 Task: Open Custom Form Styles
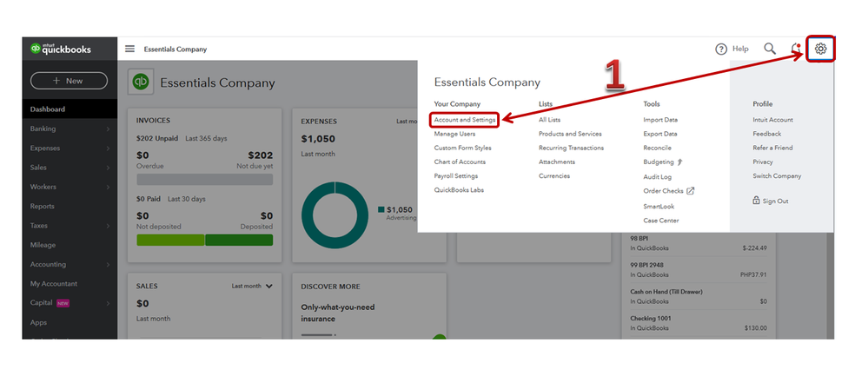click(463, 148)
